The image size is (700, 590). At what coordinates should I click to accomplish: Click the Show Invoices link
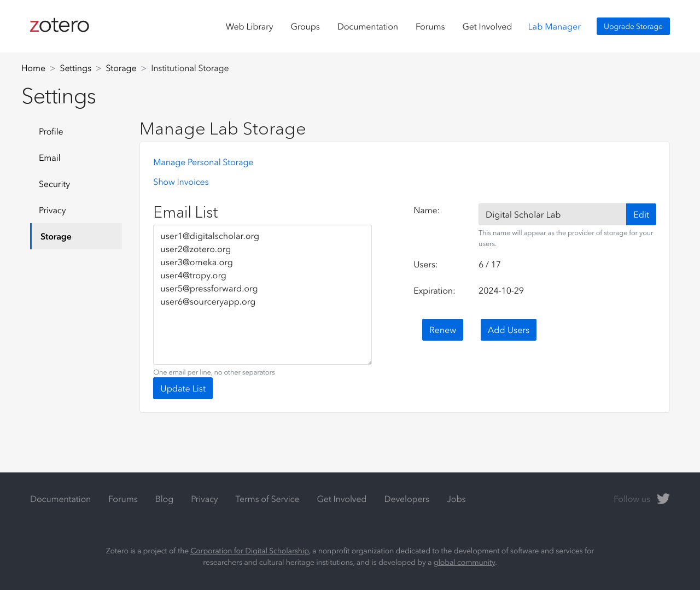[x=181, y=182]
